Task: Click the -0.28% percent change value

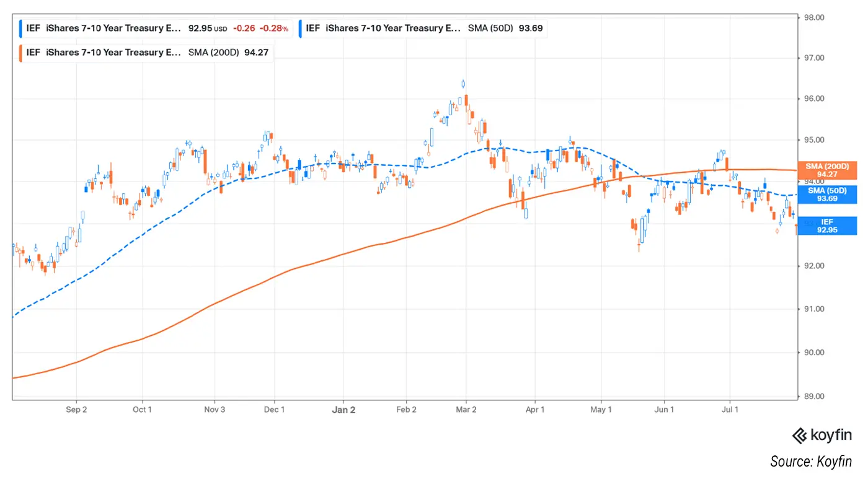Action: [x=273, y=28]
